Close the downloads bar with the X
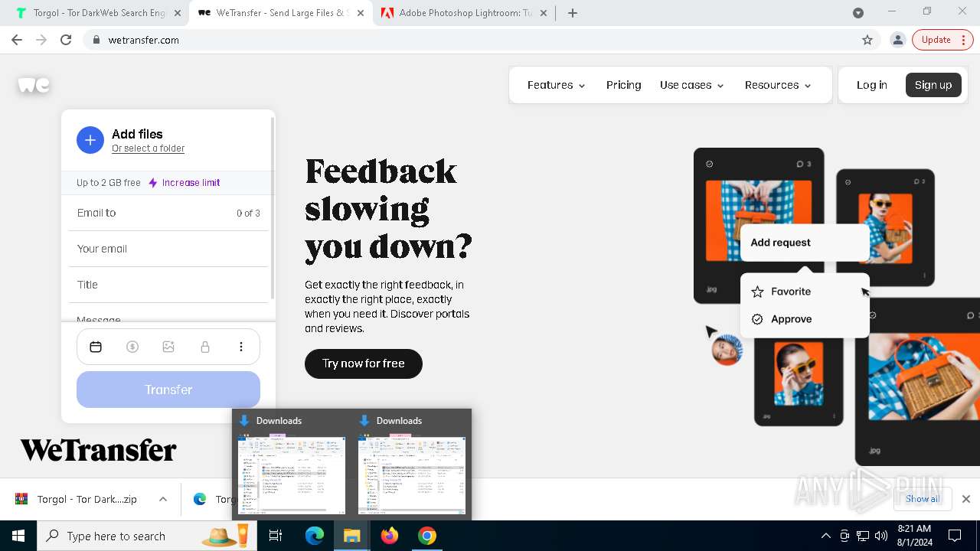980x551 pixels. (966, 499)
